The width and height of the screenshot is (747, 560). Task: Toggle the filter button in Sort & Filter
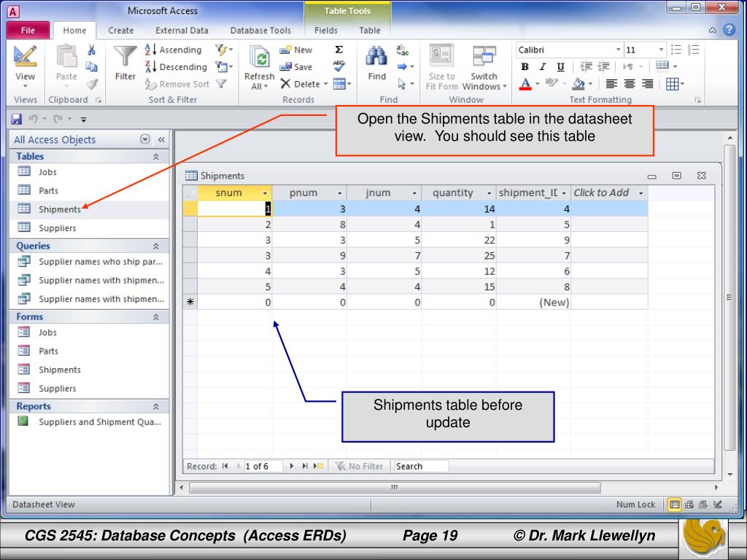click(x=220, y=84)
